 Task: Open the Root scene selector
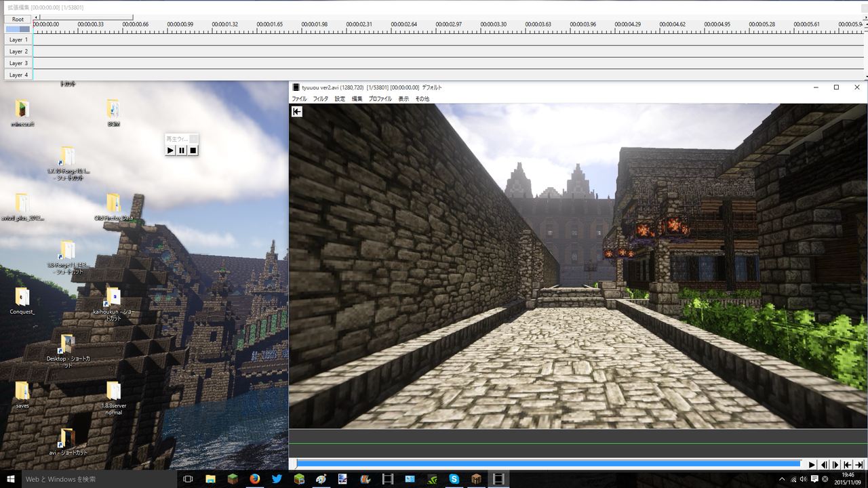[17, 19]
